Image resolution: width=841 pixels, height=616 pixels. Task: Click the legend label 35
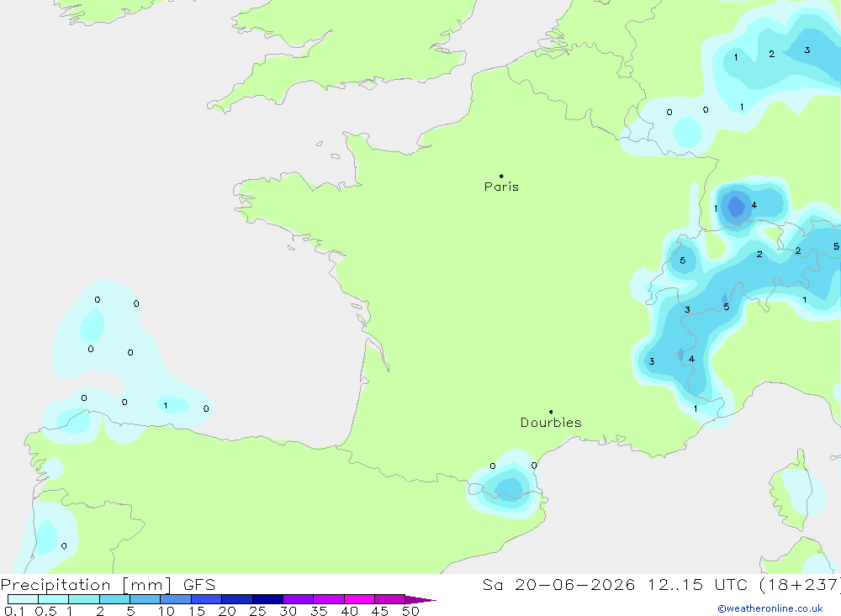[319, 611]
